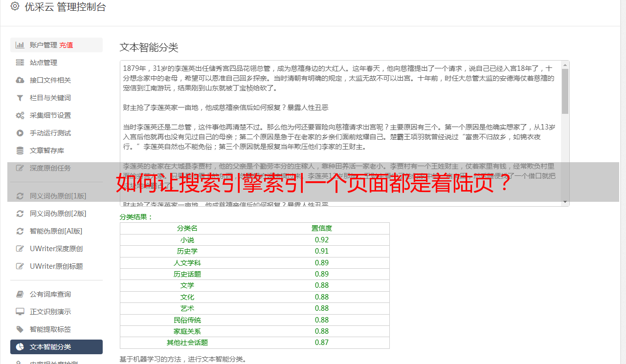Click the text area scrollbar up arrow
The image size is (626, 364).
tap(565, 65)
